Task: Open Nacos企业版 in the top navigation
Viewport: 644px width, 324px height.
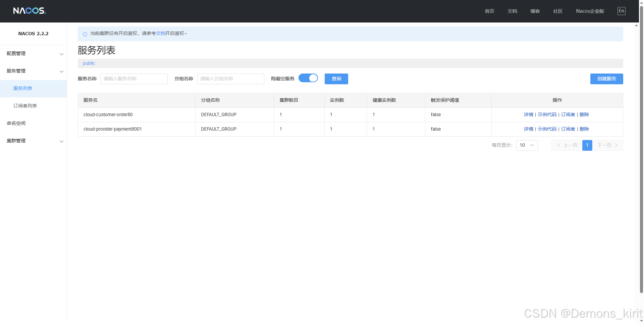Action: pyautogui.click(x=590, y=11)
